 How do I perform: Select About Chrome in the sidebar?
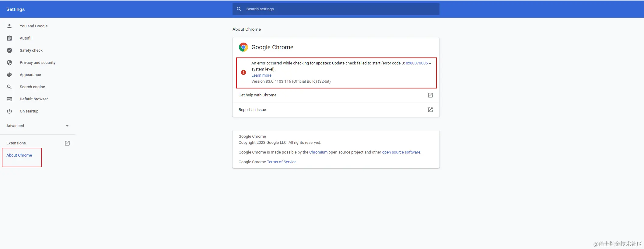pyautogui.click(x=19, y=155)
